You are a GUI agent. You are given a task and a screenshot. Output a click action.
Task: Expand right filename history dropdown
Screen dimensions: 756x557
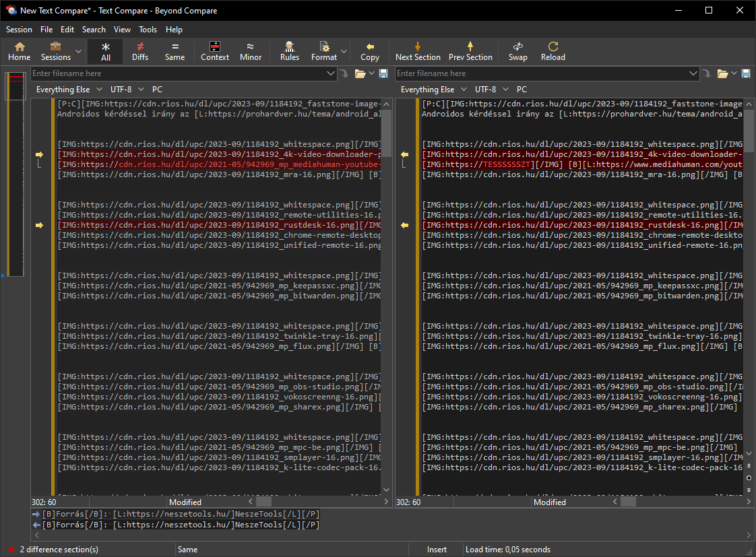(693, 73)
